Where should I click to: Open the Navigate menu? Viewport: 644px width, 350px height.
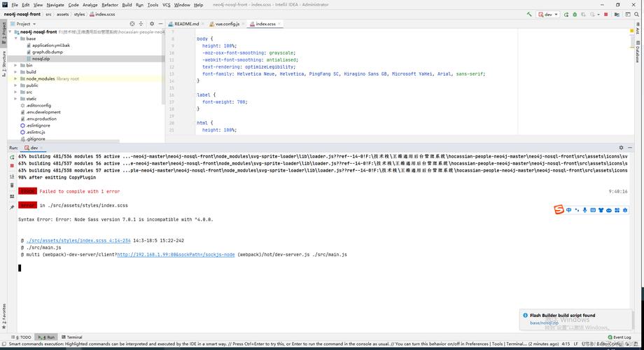click(x=55, y=5)
